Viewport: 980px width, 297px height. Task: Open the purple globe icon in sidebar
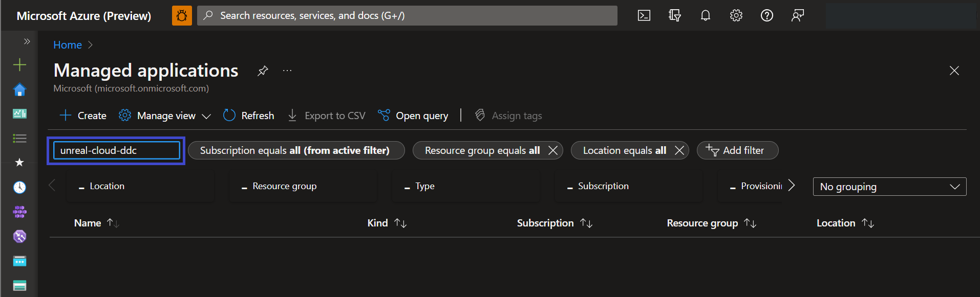19,236
